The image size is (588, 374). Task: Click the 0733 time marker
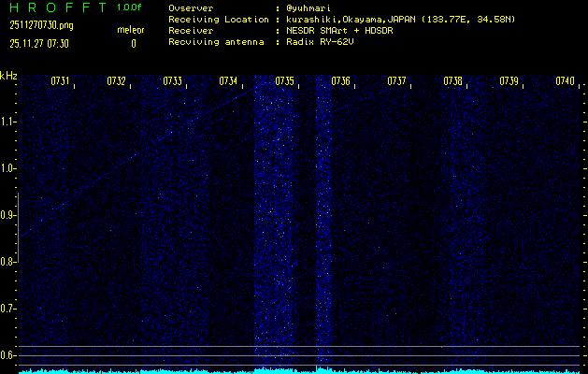(173, 81)
